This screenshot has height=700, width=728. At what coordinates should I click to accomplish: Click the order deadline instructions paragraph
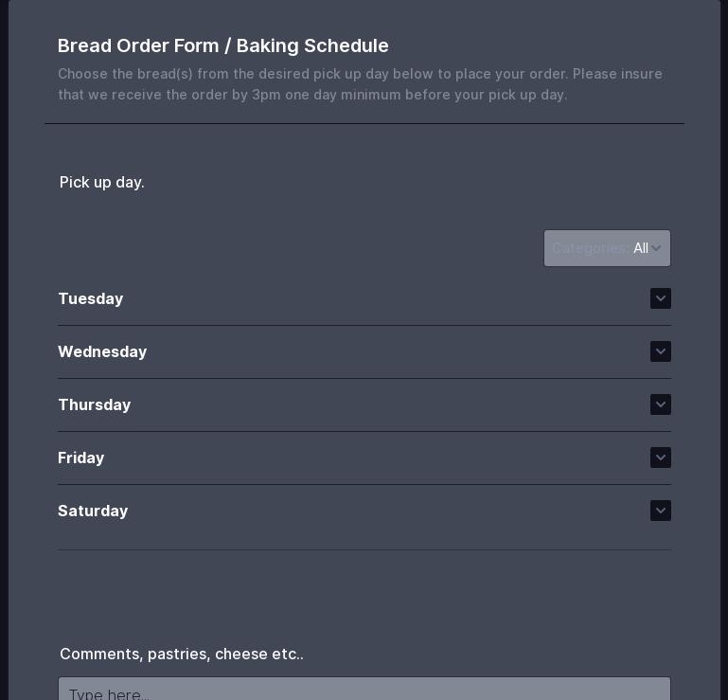pos(360,84)
